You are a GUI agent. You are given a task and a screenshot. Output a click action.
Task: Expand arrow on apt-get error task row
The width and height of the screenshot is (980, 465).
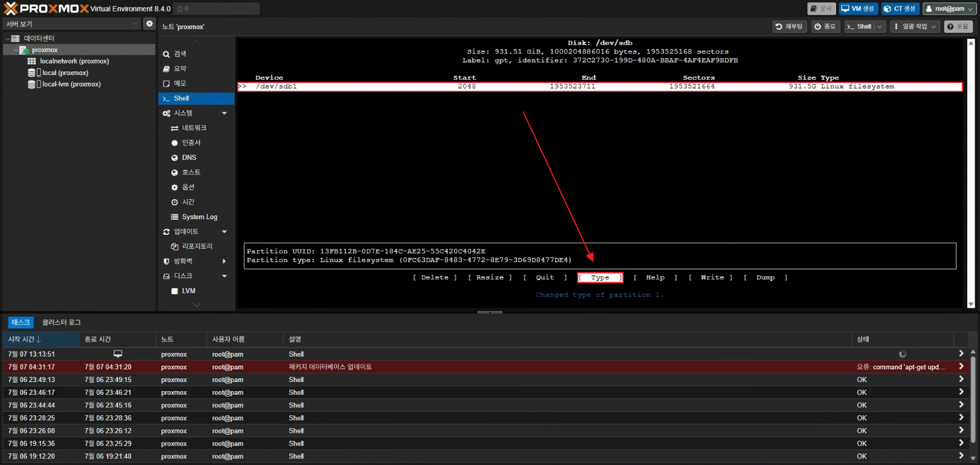point(961,366)
